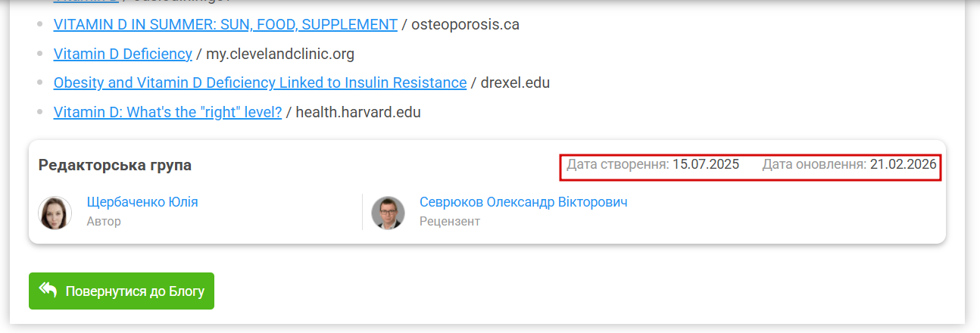Open the Vitamin D "right" level link
980x333 pixels.
[x=167, y=112]
